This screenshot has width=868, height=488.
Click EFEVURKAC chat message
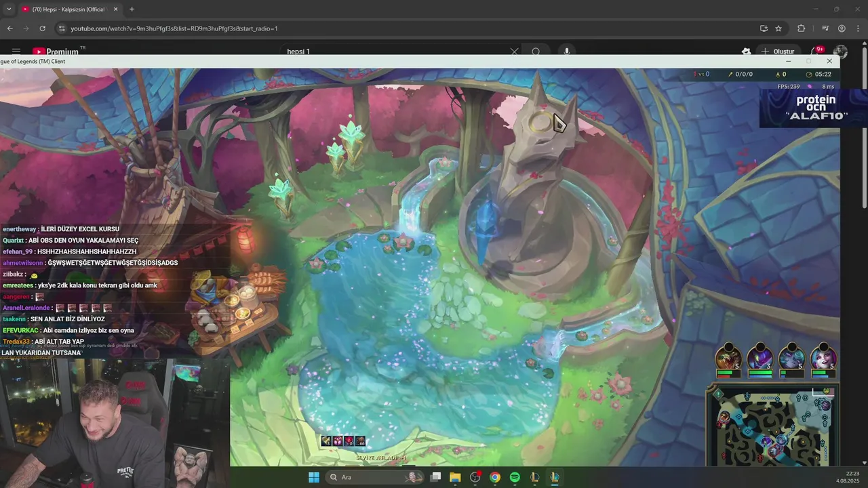click(68, 330)
